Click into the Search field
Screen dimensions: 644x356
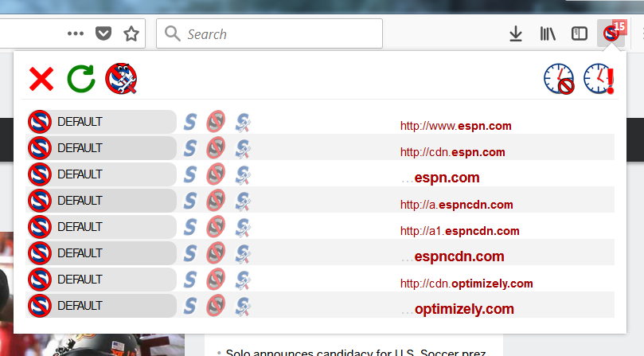269,33
